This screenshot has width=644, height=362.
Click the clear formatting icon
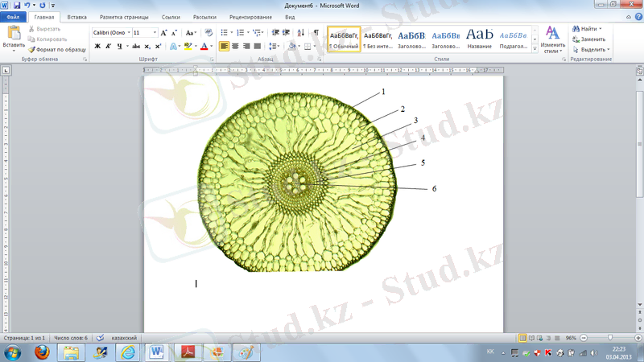pos(208,33)
